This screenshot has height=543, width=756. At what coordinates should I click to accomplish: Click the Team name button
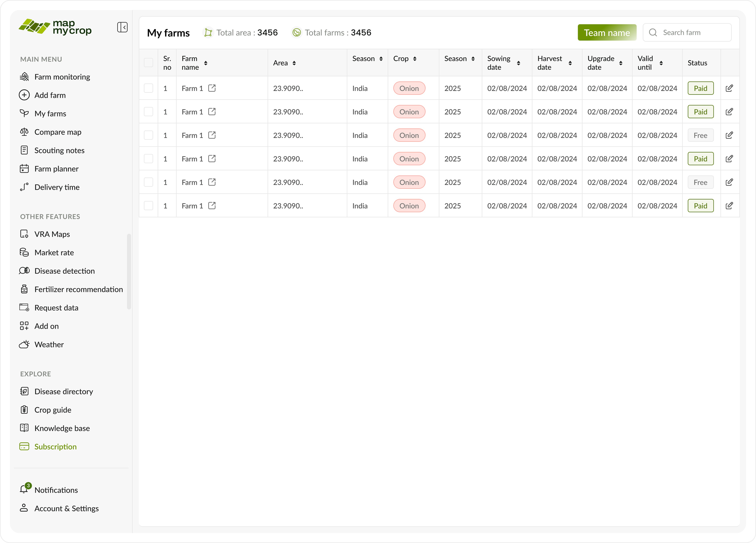point(607,33)
